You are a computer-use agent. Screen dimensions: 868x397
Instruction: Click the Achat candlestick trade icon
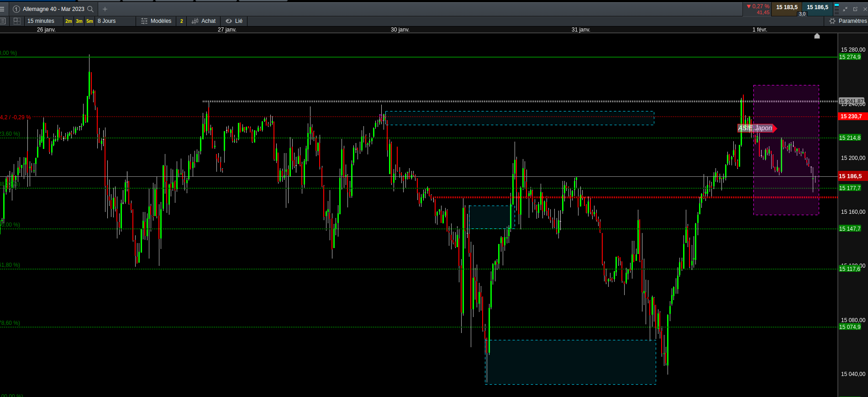195,21
